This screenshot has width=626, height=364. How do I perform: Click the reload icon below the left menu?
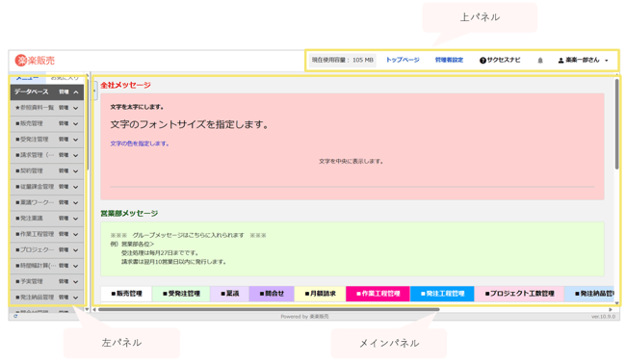coord(15,316)
